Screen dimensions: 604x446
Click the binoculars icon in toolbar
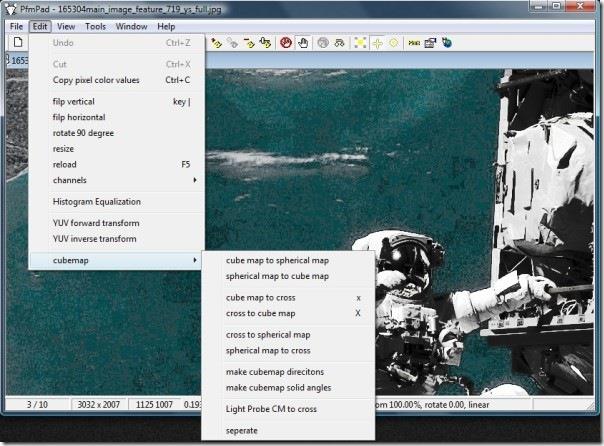click(x=341, y=43)
